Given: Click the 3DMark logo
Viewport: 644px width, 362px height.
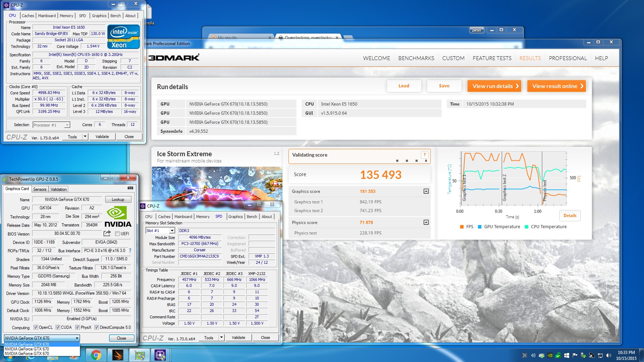Looking at the screenshot, I should coord(174,58).
